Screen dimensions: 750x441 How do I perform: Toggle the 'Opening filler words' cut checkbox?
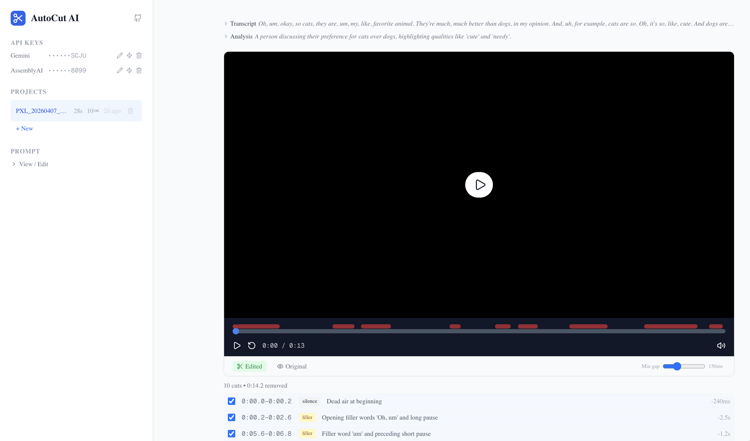(232, 418)
